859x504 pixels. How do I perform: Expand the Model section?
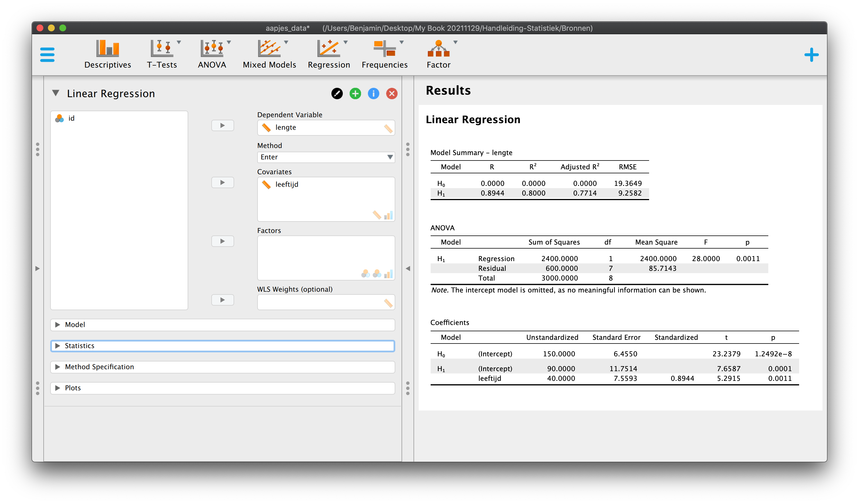(222, 324)
